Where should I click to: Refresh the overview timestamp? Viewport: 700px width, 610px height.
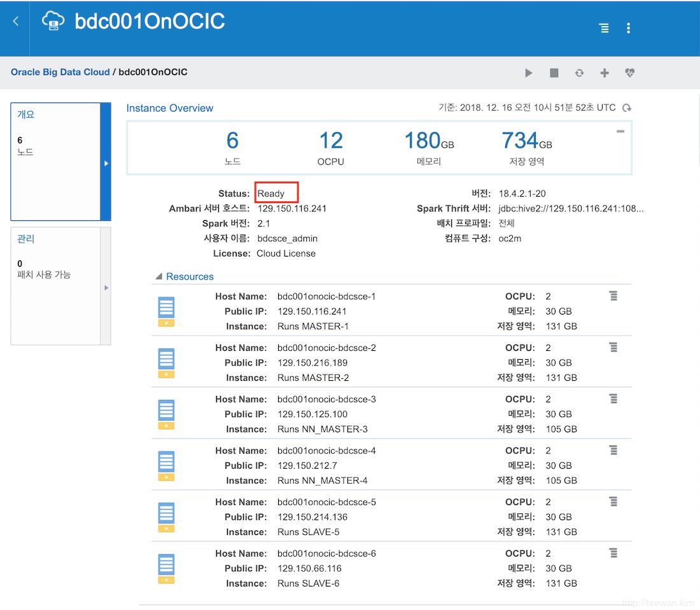tap(627, 108)
